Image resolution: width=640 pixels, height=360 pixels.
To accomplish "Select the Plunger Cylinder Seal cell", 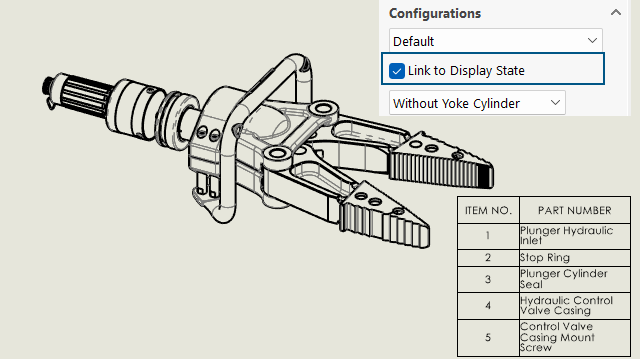I will [x=575, y=279].
